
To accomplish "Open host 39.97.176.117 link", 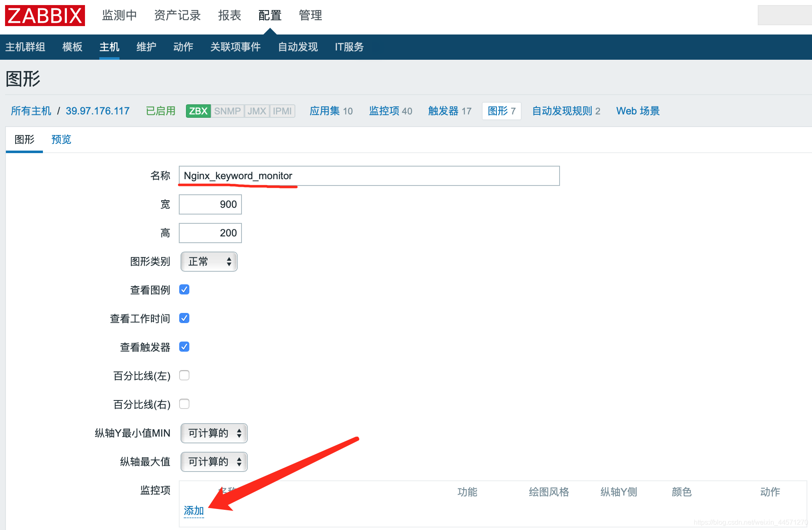I will coord(98,111).
